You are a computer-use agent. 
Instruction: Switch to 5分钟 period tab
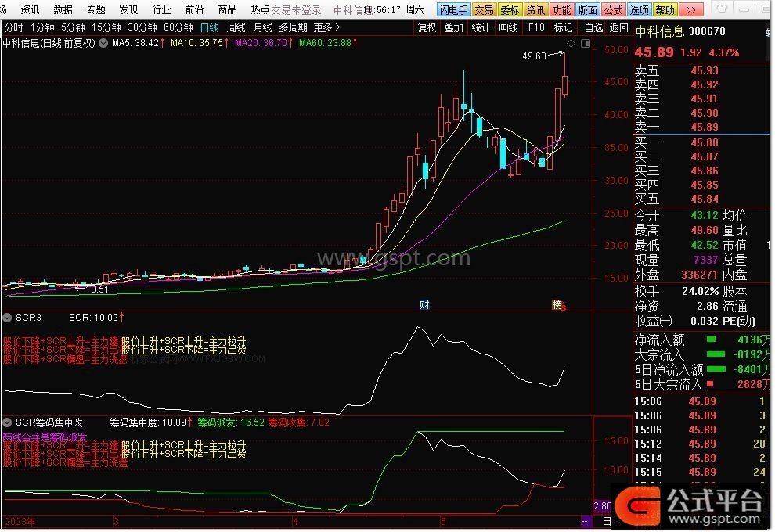(x=73, y=27)
